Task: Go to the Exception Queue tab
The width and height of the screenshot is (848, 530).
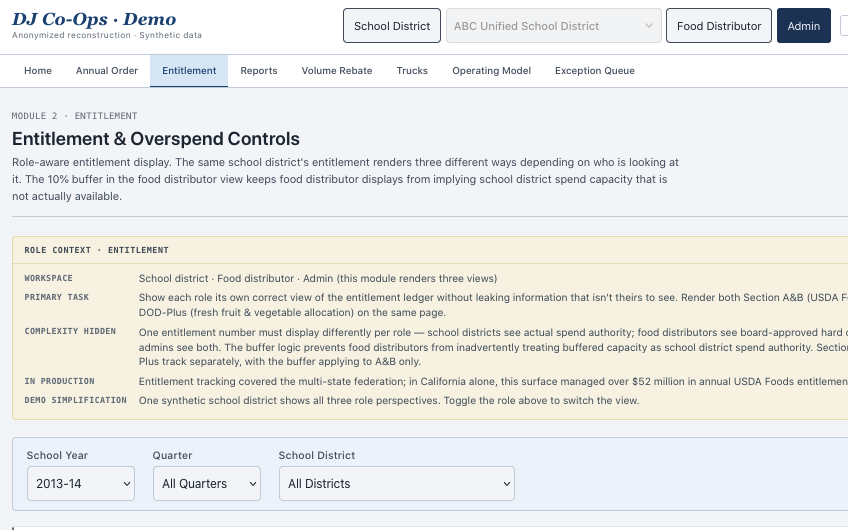Action: click(595, 71)
